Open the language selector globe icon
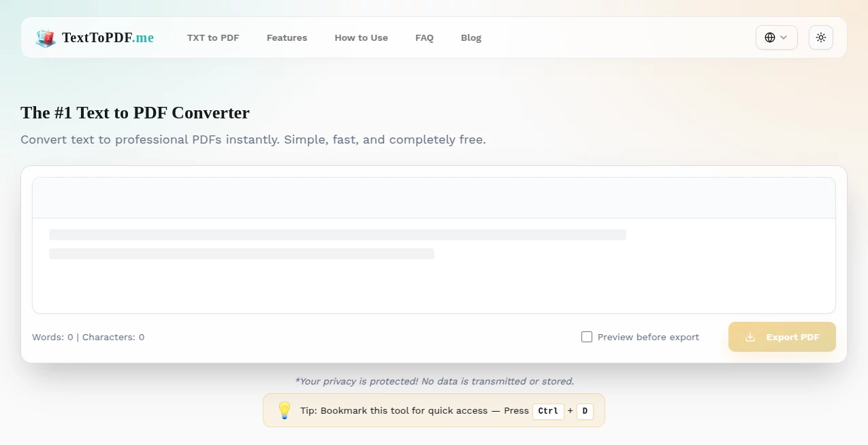 (x=770, y=37)
